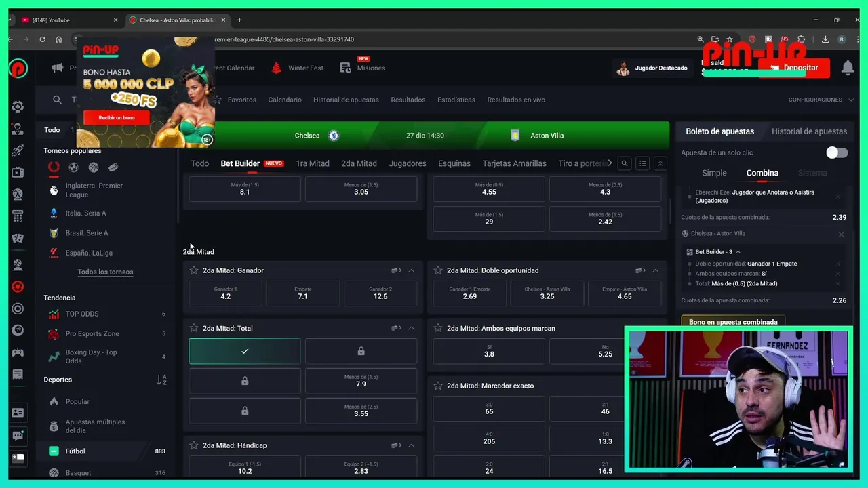The height and width of the screenshot is (488, 868).
Task: Click the Chelsea team crest
Action: click(334, 136)
